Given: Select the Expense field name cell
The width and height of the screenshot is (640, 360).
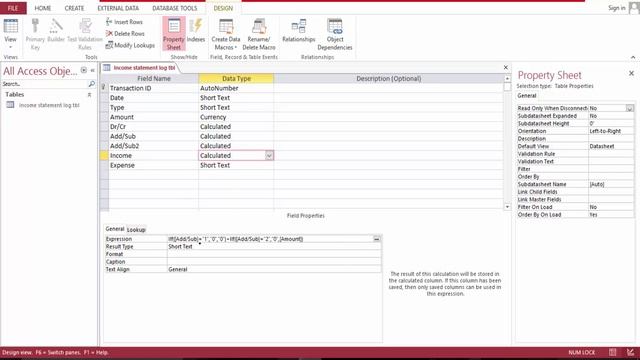Looking at the screenshot, I should pyautogui.click(x=153, y=165).
